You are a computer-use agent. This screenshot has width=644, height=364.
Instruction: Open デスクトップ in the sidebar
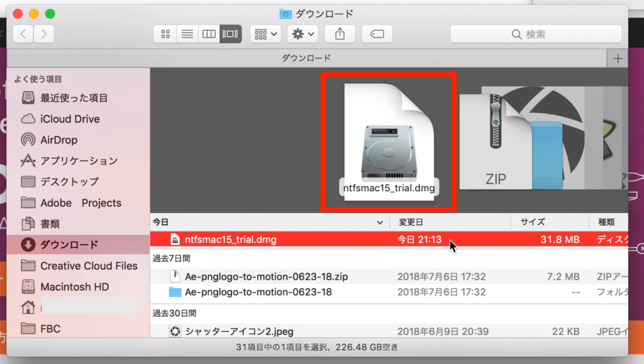click(78, 182)
